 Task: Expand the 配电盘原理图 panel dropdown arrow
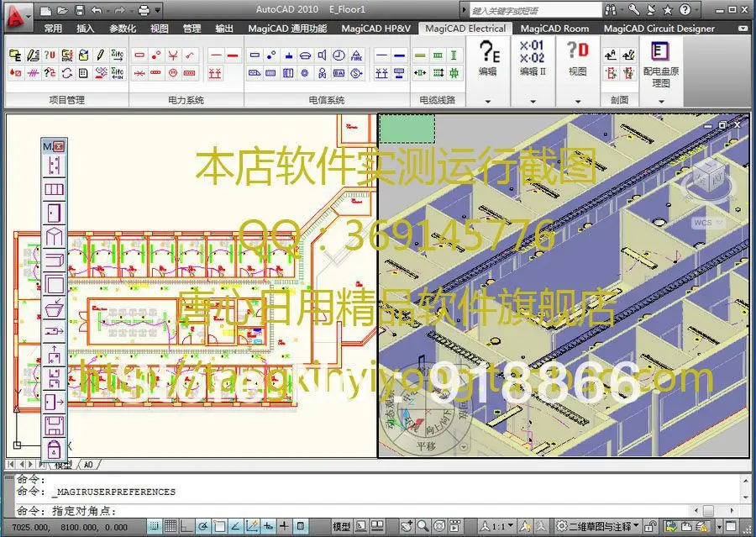(661, 102)
